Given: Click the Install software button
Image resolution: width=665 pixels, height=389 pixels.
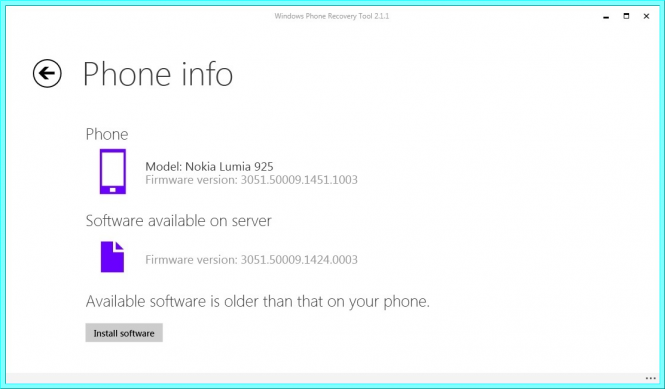Looking at the screenshot, I should pyautogui.click(x=124, y=333).
